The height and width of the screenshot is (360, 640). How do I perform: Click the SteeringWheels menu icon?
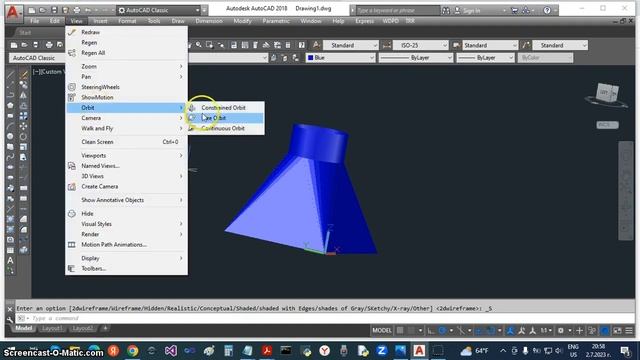point(72,87)
